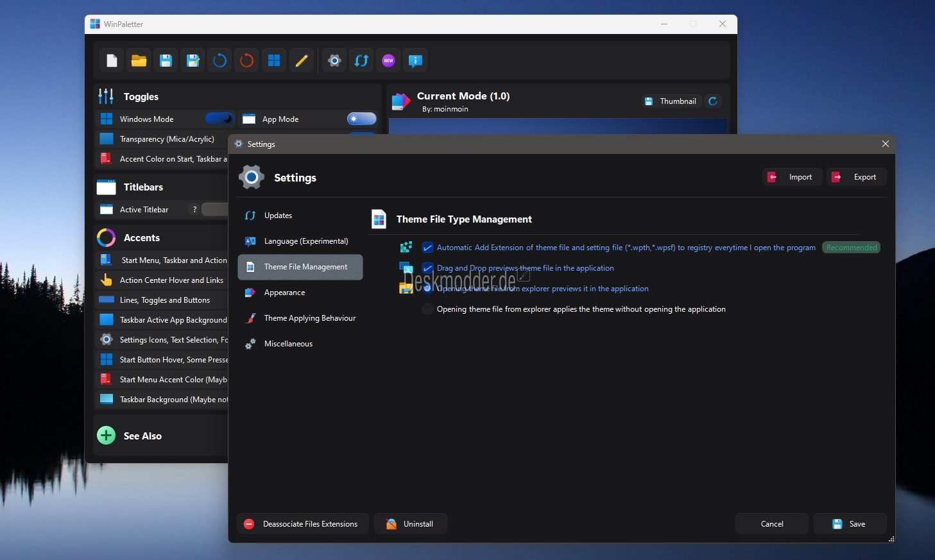Click the green plus See Also icon
This screenshot has height=560, width=935.
[106, 436]
